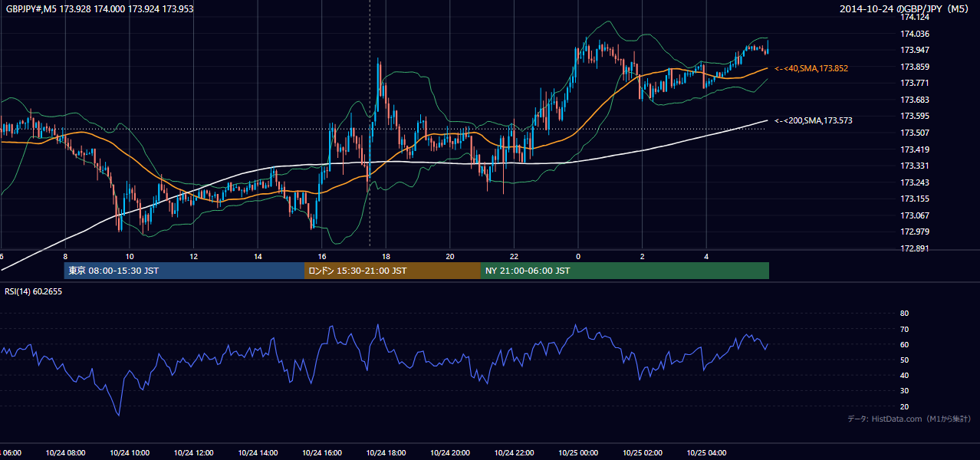Screen dimensions: 980x460
Task: Click hour label 16 under price chart
Action: point(322,257)
